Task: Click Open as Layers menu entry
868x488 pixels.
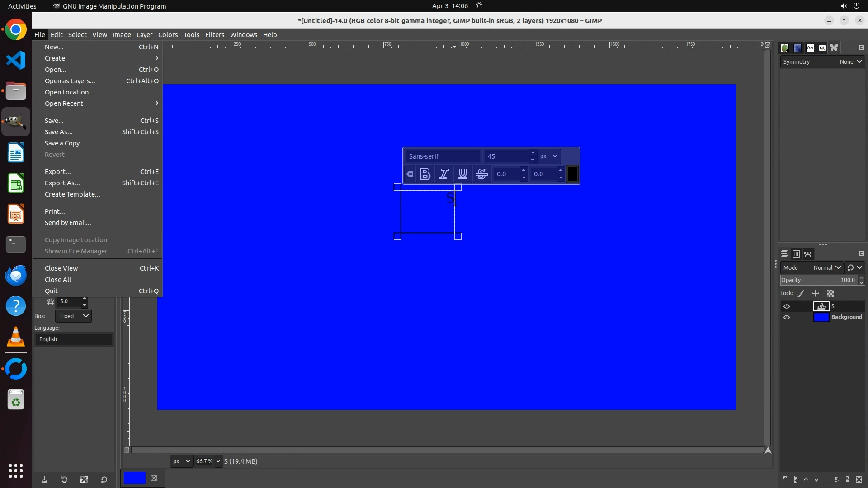Action: tap(70, 81)
